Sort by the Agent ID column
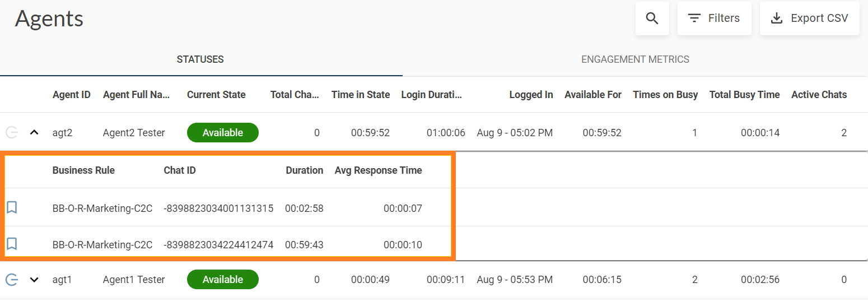 pos(71,95)
